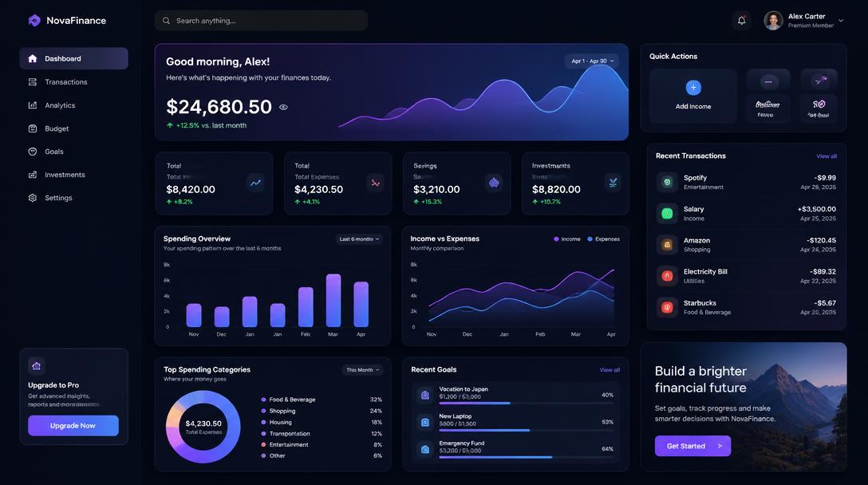Screen dimensions: 868x485
Task: Click the +$3,500.00 Salary amount
Action: 816,209
